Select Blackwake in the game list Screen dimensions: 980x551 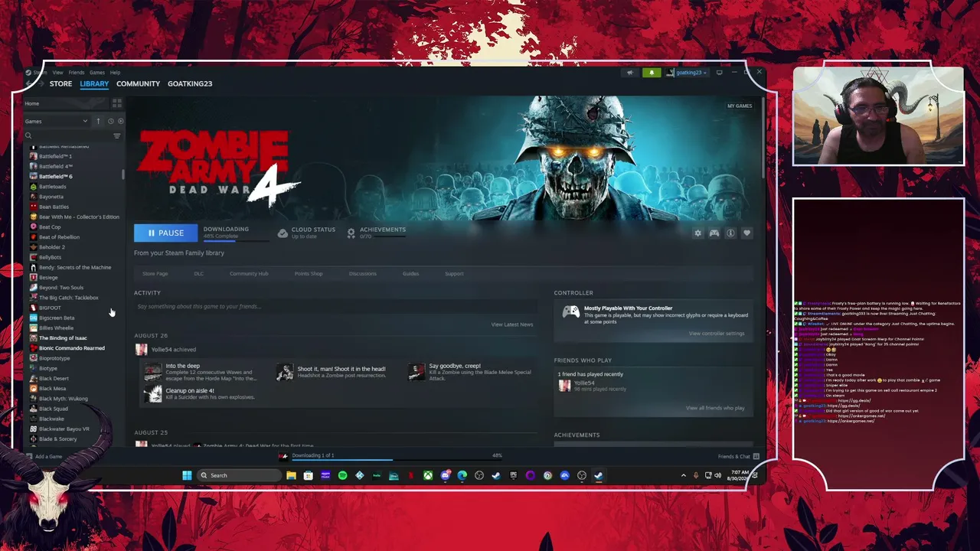51,419
